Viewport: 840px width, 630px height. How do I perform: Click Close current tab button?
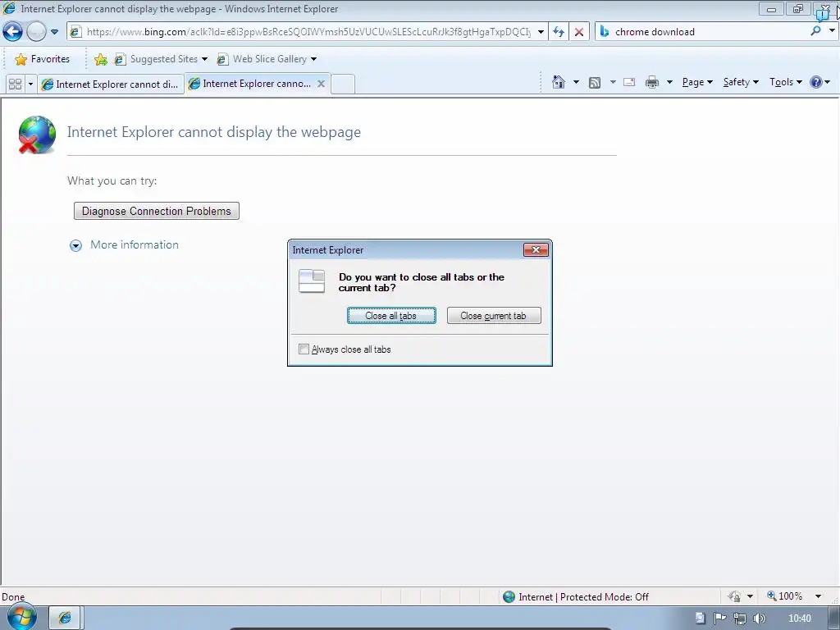493,316
